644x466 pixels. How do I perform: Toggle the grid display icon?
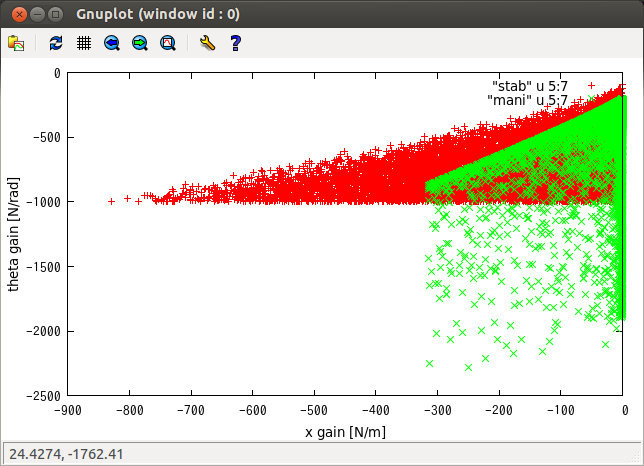[84, 43]
